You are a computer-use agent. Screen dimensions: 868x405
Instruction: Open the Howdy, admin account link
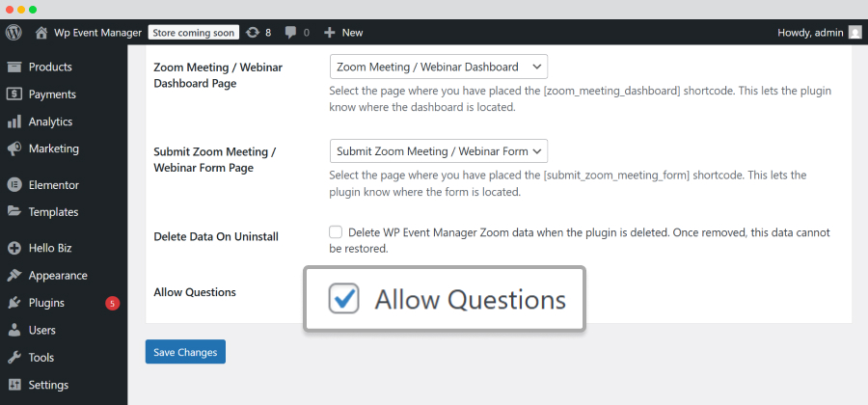pyautogui.click(x=810, y=33)
